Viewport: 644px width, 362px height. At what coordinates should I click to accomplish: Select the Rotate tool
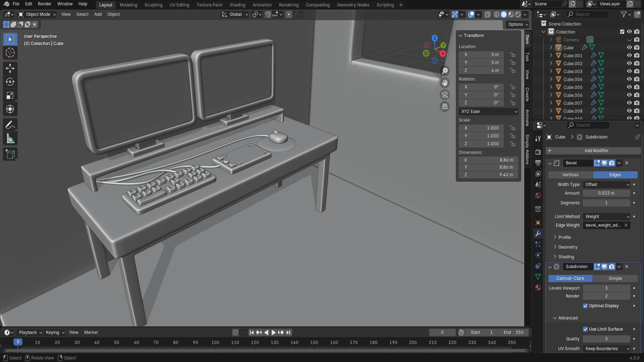coord(10,82)
